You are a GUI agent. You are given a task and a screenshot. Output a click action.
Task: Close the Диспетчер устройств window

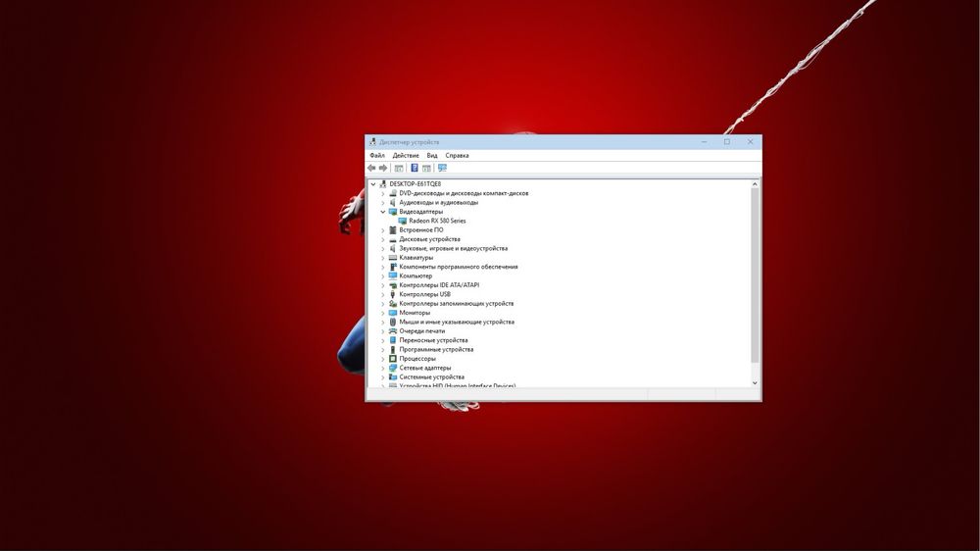750,142
